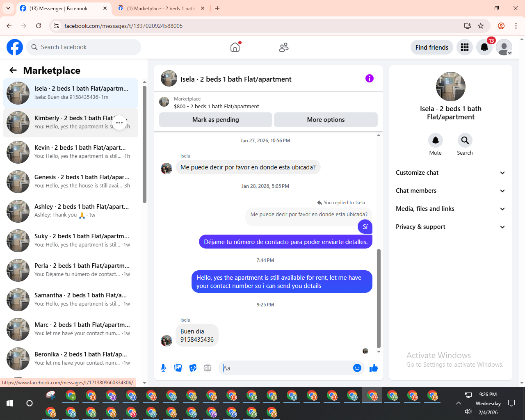
Task: Open Chrome three-dot menu
Action: 516,26
